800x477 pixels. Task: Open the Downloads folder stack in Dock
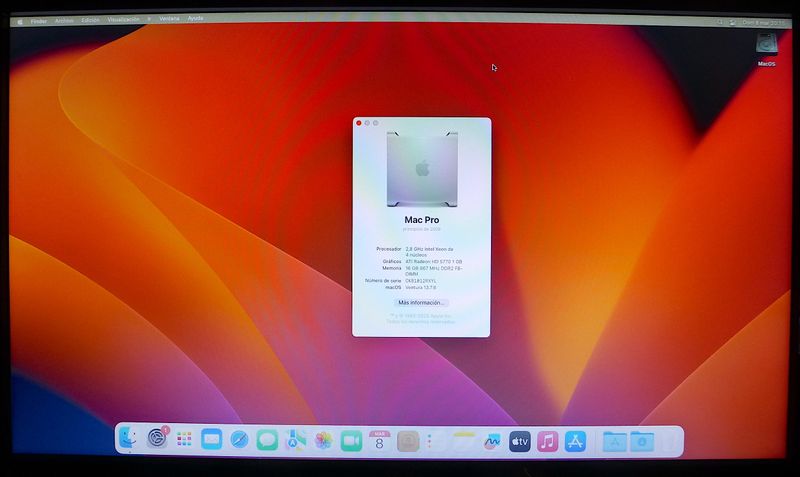[x=642, y=442]
